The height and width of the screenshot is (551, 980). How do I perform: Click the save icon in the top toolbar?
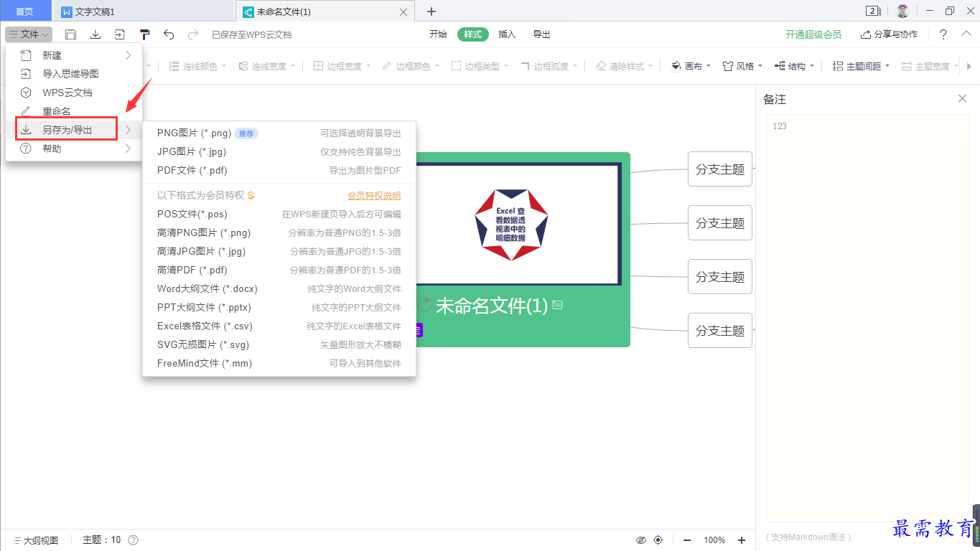click(x=70, y=34)
